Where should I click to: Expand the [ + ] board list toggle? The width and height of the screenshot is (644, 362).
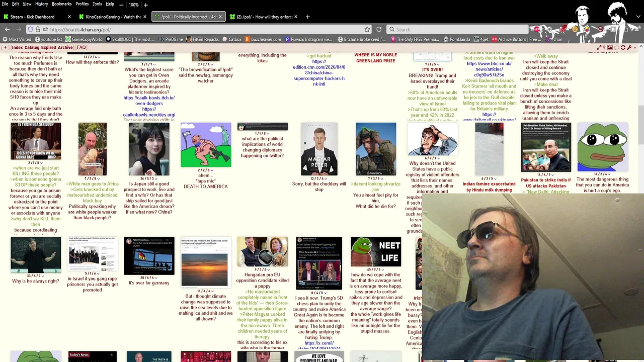(x=6, y=48)
